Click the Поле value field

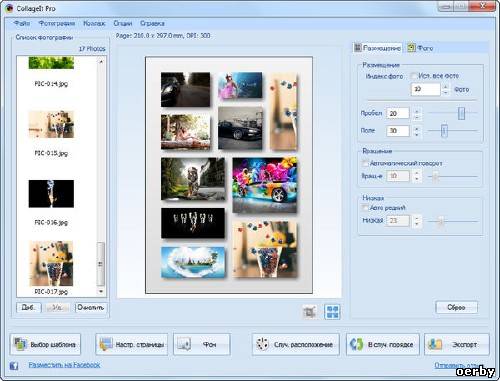(398, 131)
